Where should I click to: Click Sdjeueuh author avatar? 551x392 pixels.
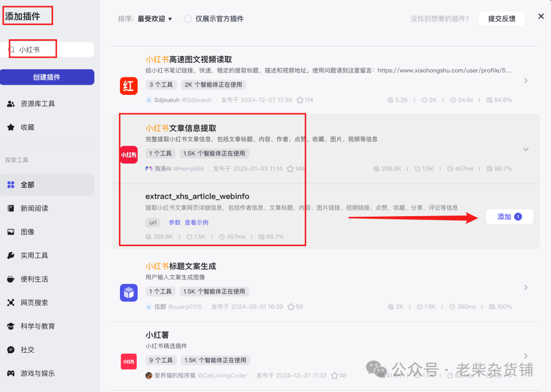(148, 100)
